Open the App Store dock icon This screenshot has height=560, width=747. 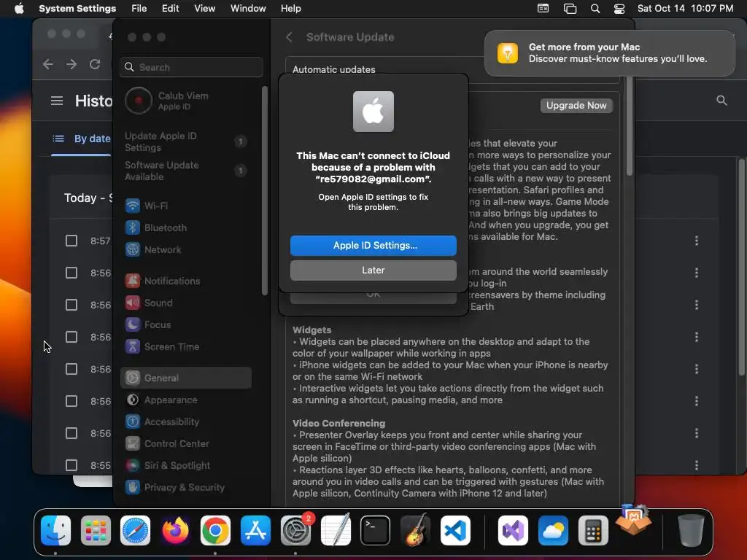(255, 530)
